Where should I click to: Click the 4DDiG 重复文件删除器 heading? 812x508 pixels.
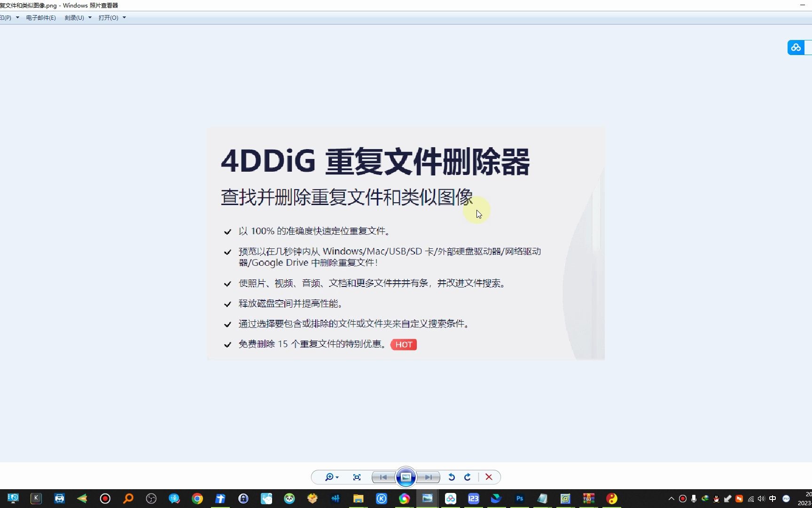pos(375,161)
